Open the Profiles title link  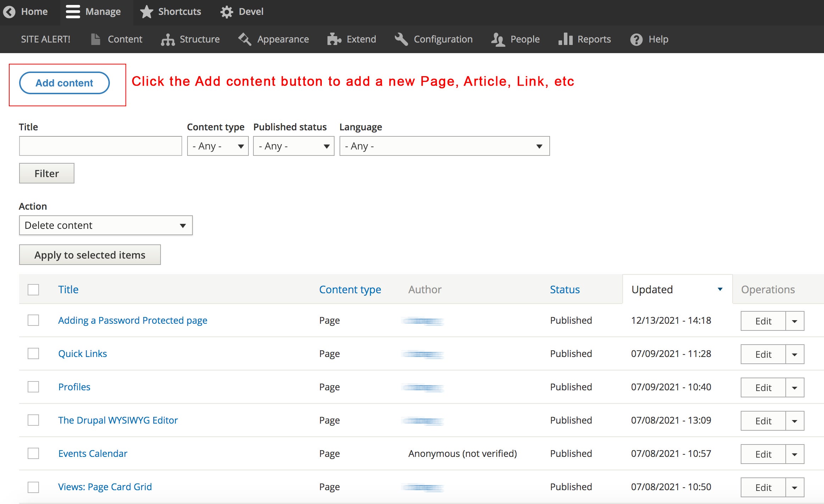pos(74,387)
